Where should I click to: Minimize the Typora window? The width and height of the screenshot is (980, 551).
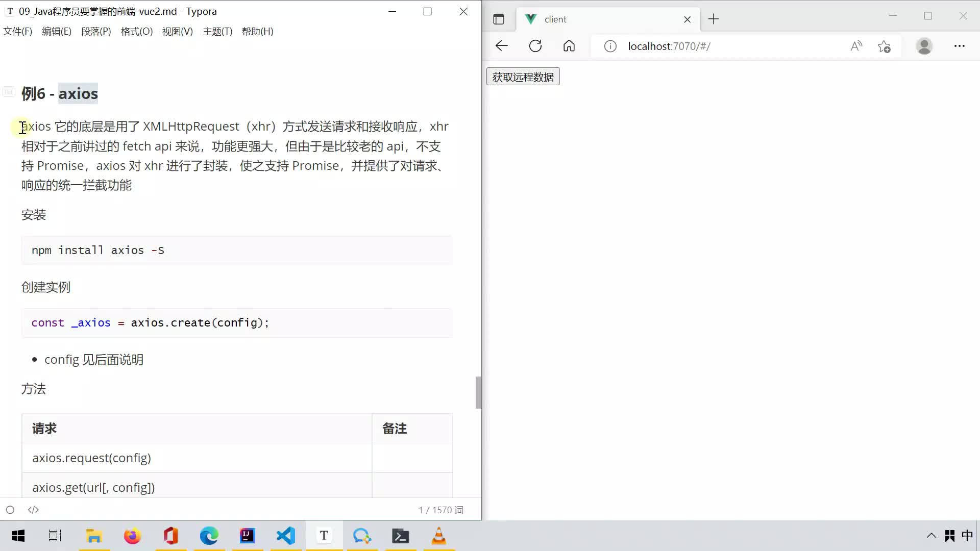[393, 12]
